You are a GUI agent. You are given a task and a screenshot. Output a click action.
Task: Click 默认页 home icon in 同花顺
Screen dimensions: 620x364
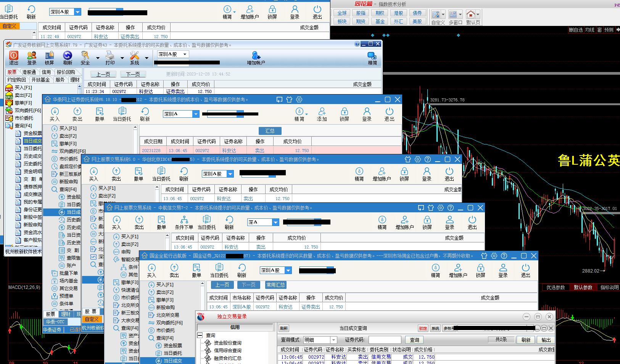point(471,14)
